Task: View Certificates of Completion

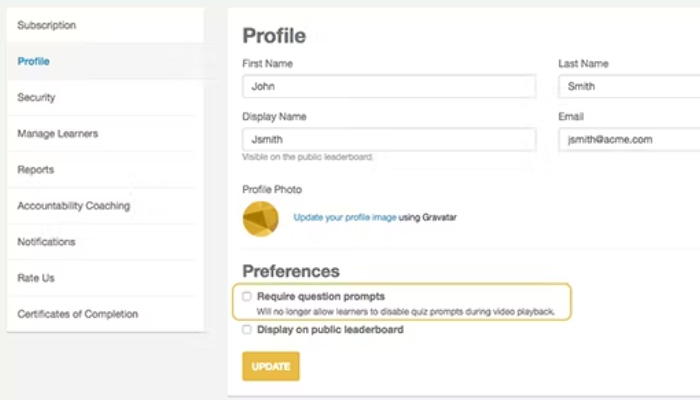Action: click(77, 314)
